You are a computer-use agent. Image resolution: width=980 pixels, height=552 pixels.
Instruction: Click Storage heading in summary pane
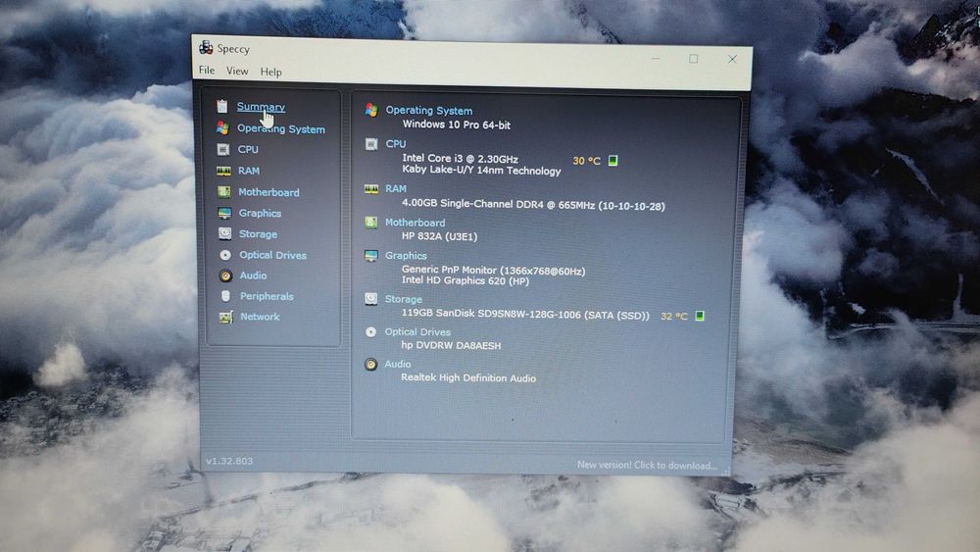point(403,299)
